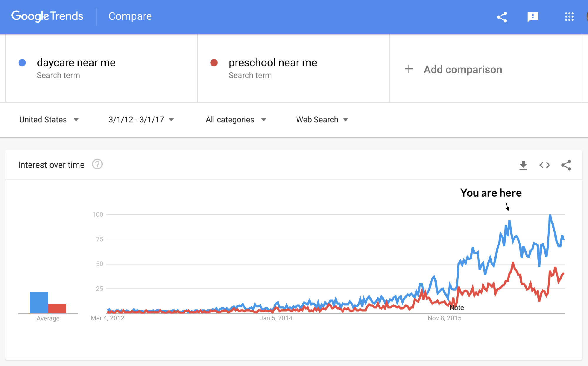
Task: Click the Compare header title
Action: pyautogui.click(x=130, y=16)
